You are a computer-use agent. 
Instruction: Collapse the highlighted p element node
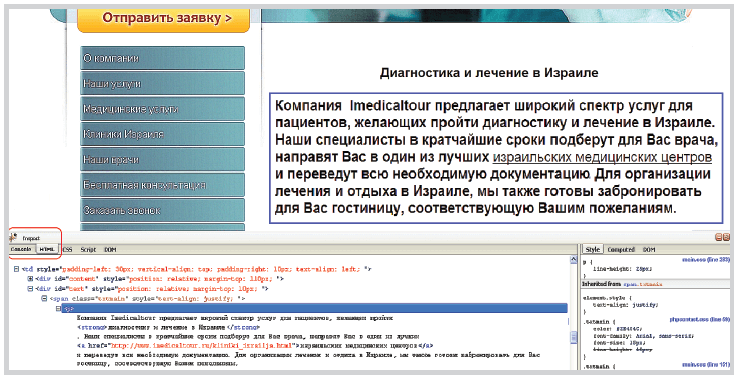tap(59, 309)
